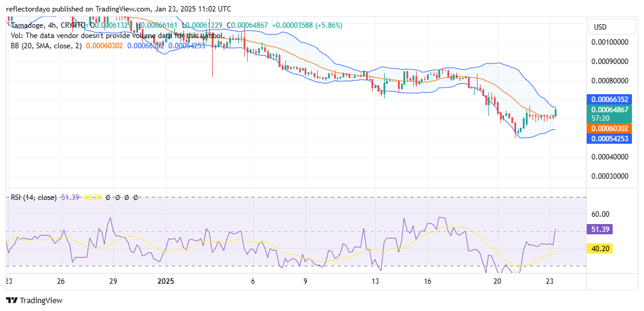Click the 20 date label on the time axis
This screenshot has height=311, width=644.
point(497,282)
